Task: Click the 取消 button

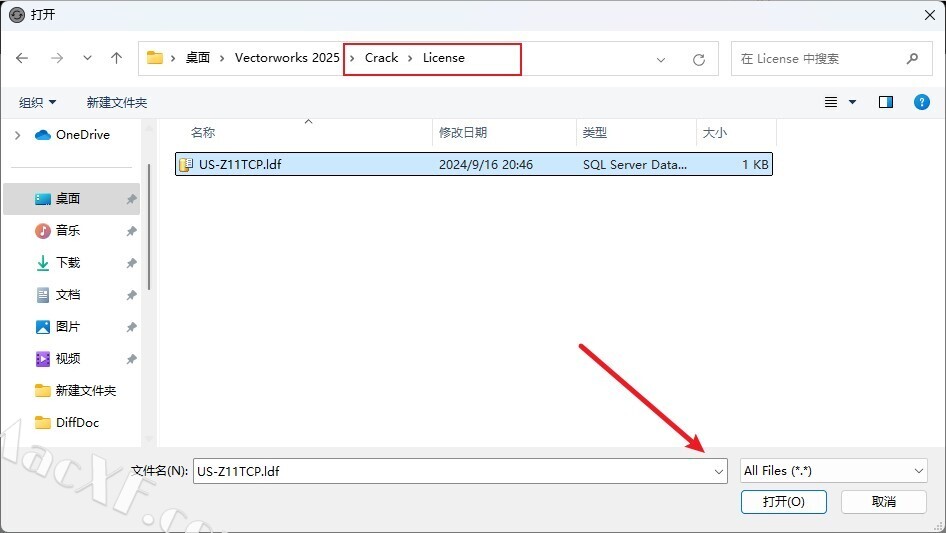Action: [884, 502]
